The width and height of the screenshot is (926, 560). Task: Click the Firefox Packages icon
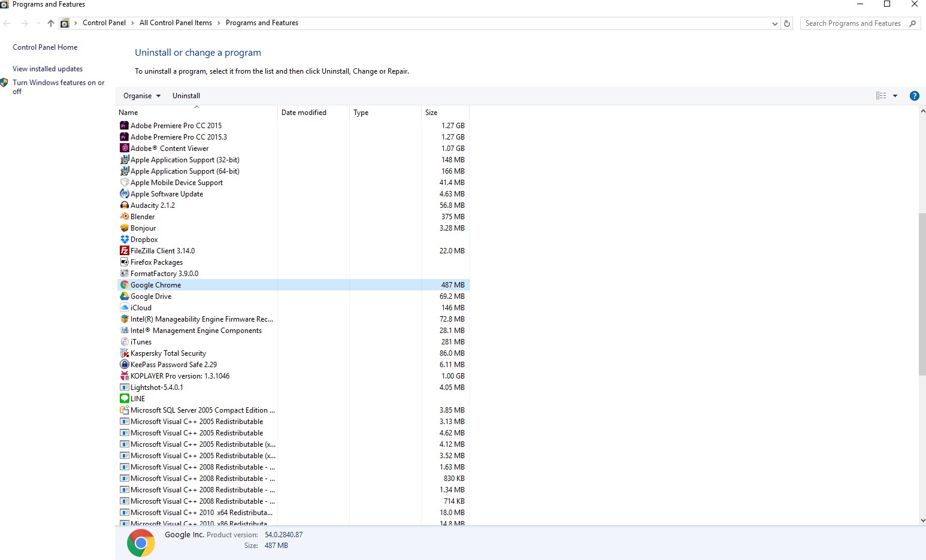[124, 262]
